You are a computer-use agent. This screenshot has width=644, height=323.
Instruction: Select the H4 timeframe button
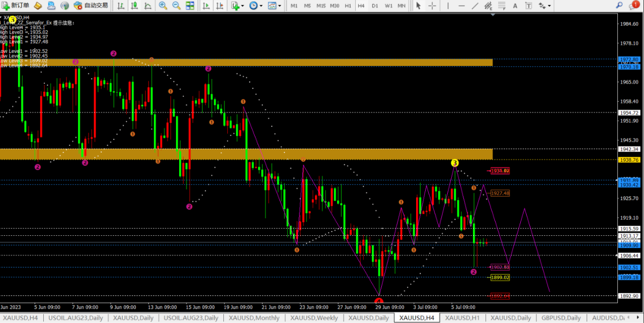tap(361, 6)
